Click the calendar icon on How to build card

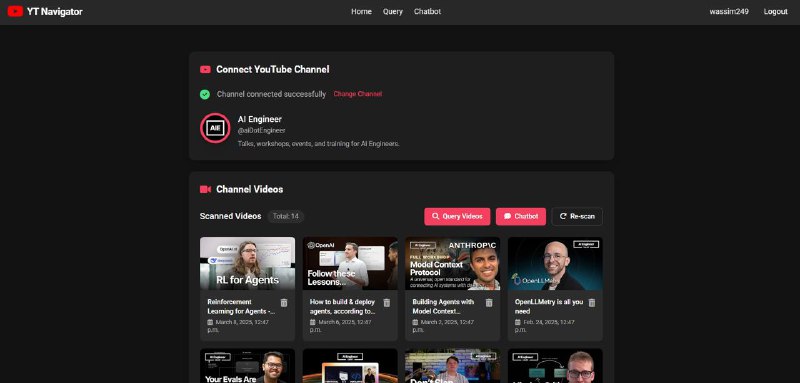point(313,322)
